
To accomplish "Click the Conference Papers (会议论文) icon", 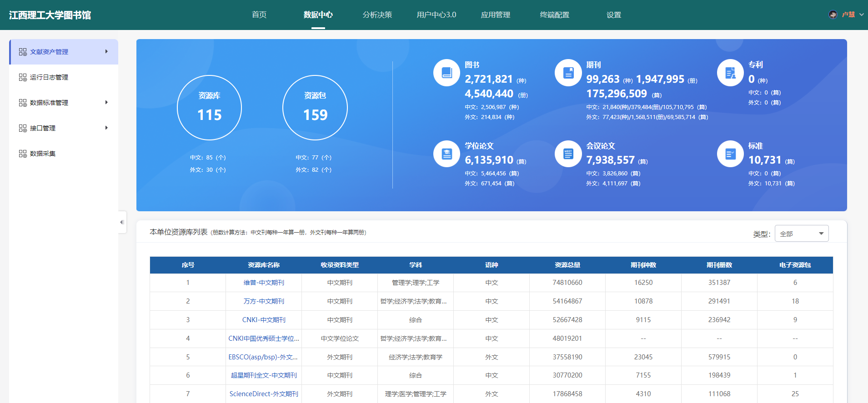I will [x=568, y=154].
